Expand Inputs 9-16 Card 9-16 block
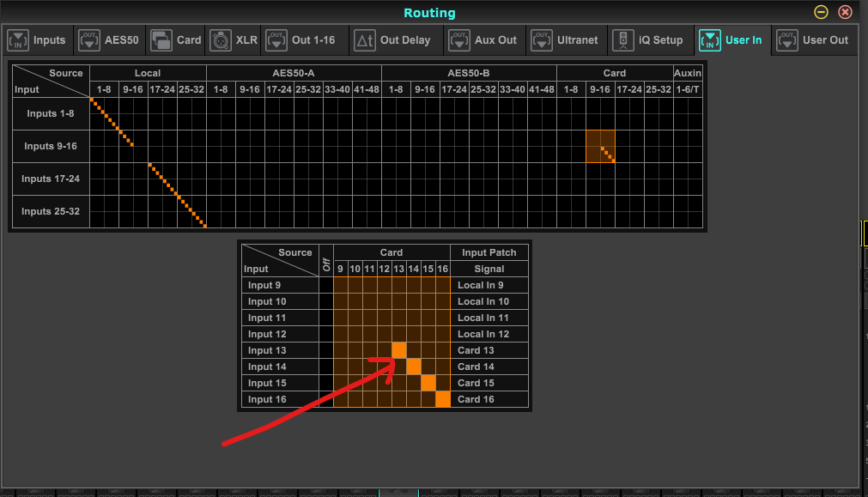The image size is (868, 497). click(600, 147)
